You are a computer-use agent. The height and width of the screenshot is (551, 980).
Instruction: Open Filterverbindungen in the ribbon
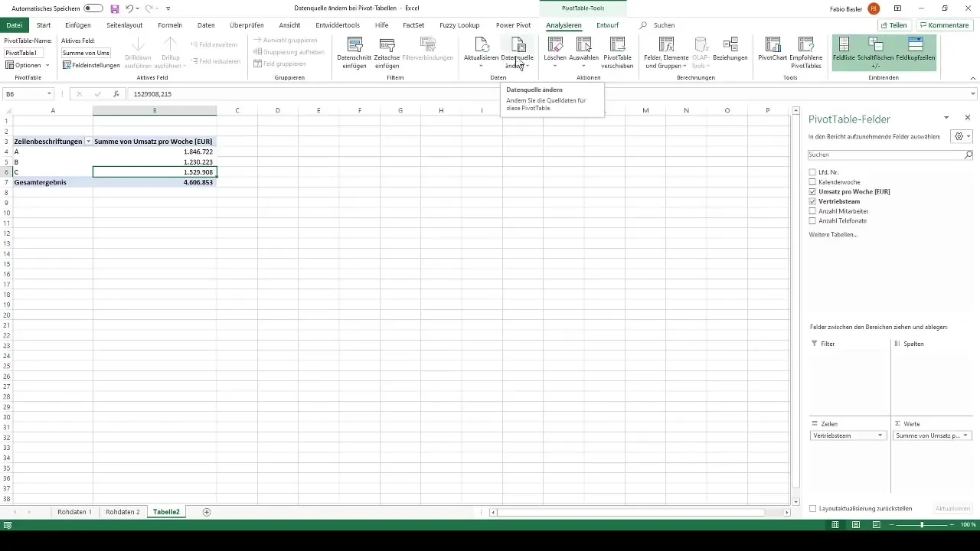coord(428,49)
